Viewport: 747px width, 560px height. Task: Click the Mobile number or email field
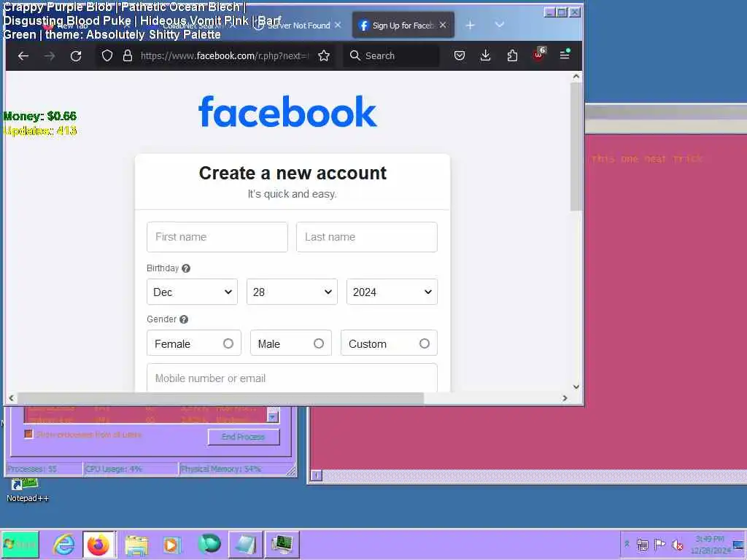point(292,378)
